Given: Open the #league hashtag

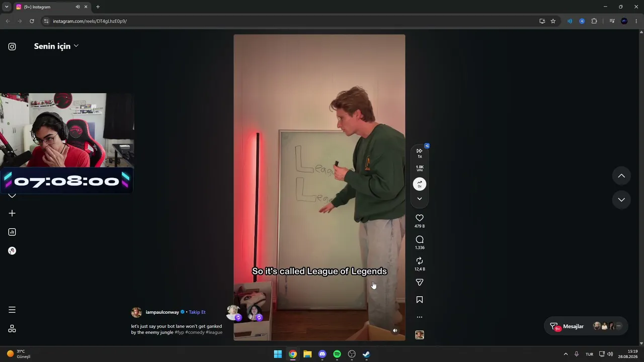Looking at the screenshot, I should pos(214,332).
